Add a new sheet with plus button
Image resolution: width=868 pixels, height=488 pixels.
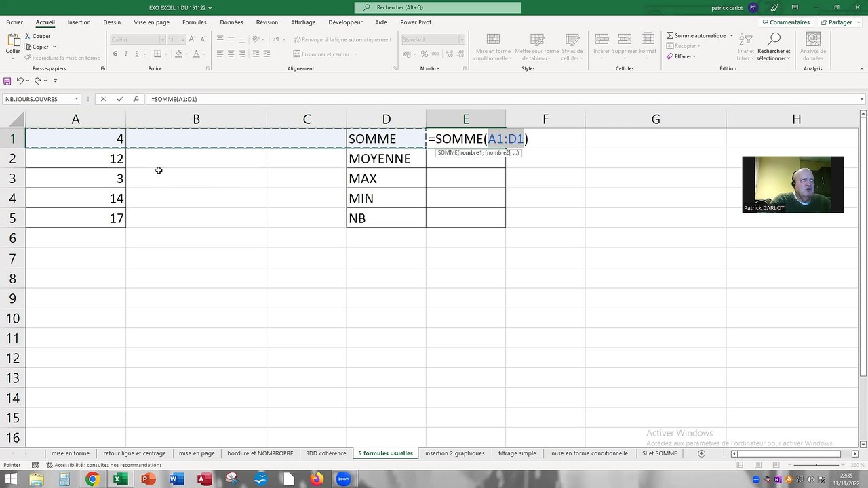tap(702, 453)
